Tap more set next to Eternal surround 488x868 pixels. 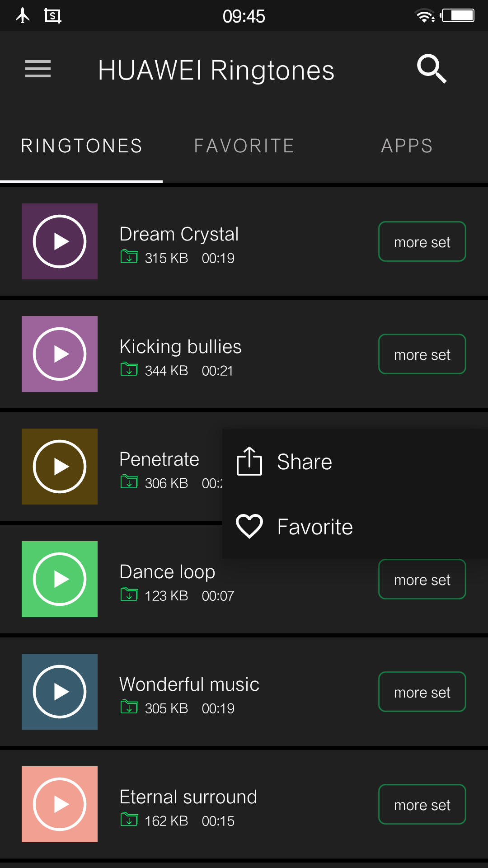pyautogui.click(x=422, y=805)
